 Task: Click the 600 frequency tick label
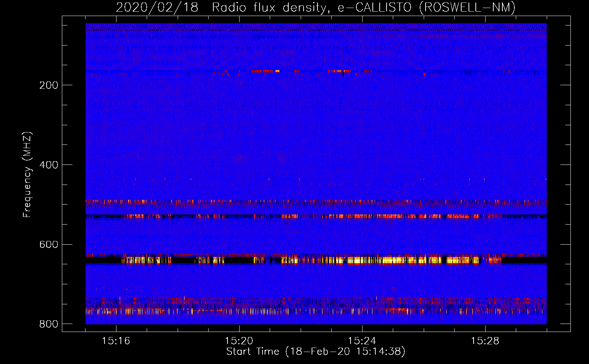click(x=49, y=245)
